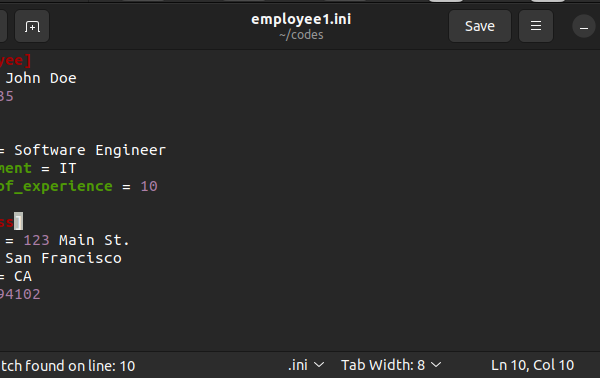This screenshot has height=378, width=600.
Task: Click the CA state value
Action: click(23, 276)
